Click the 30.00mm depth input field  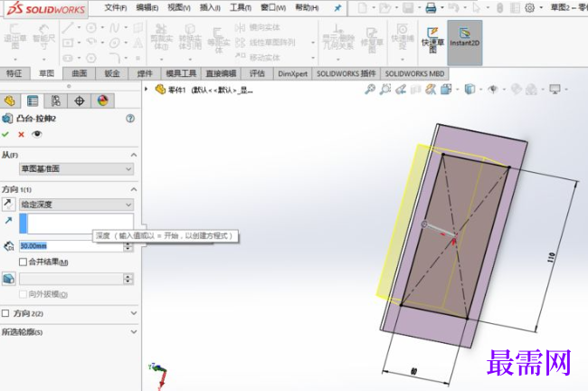pyautogui.click(x=71, y=246)
